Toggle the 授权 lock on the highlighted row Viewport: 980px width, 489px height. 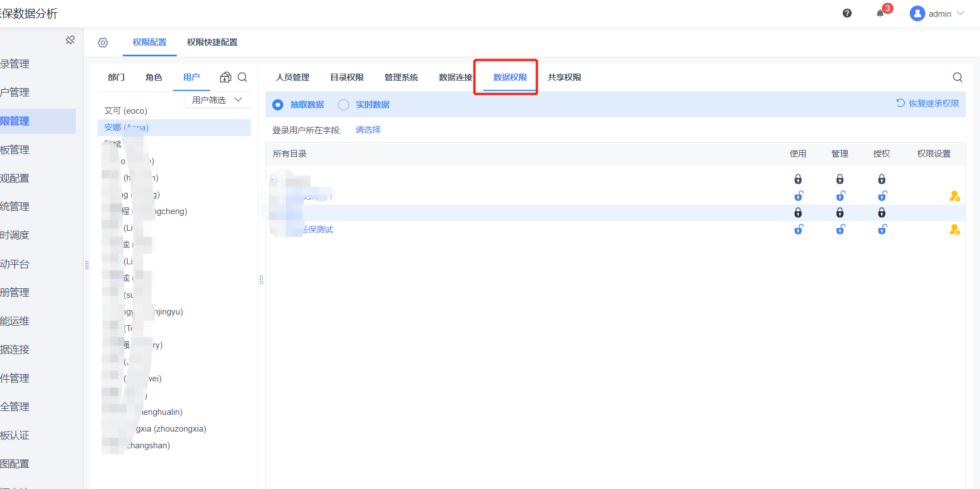pyautogui.click(x=882, y=212)
